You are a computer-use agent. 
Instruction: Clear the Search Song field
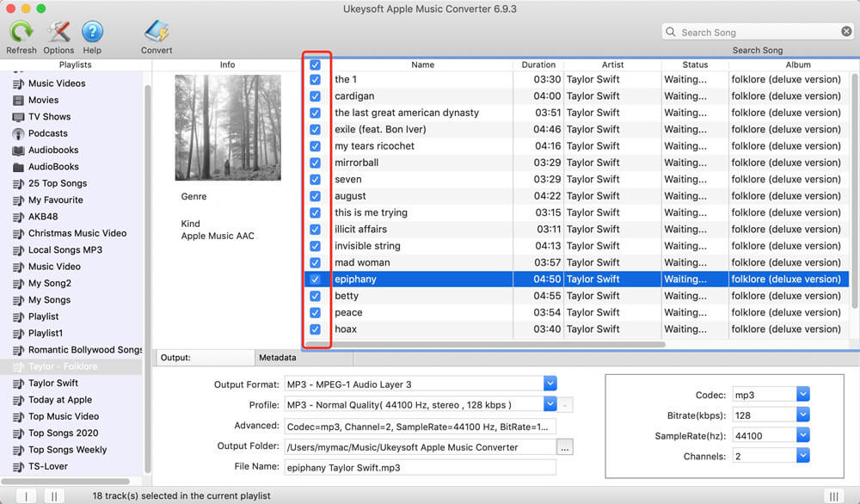(x=846, y=32)
